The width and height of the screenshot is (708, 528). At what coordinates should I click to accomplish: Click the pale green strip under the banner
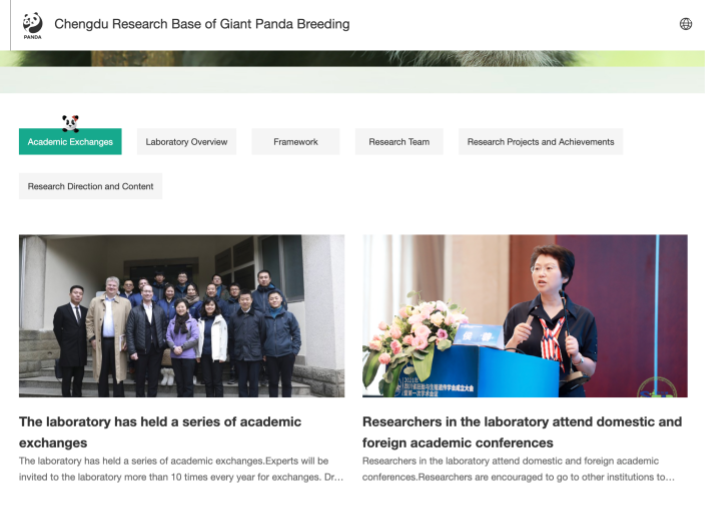(354, 80)
